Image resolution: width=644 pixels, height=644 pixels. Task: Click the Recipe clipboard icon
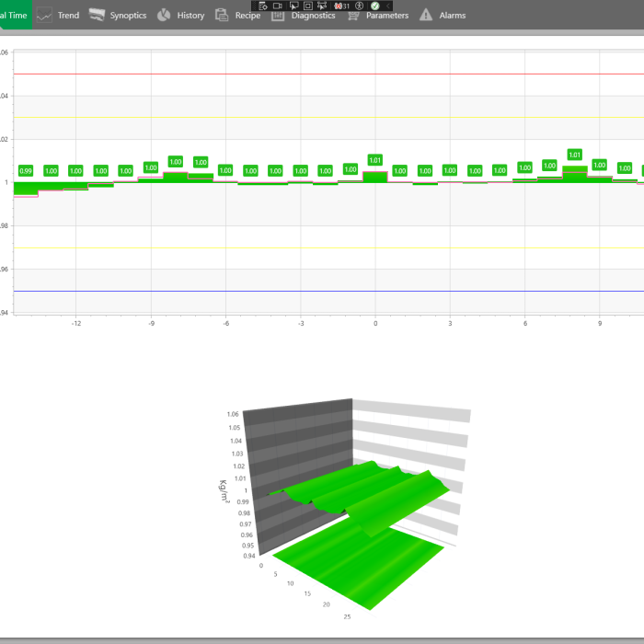[x=222, y=15]
